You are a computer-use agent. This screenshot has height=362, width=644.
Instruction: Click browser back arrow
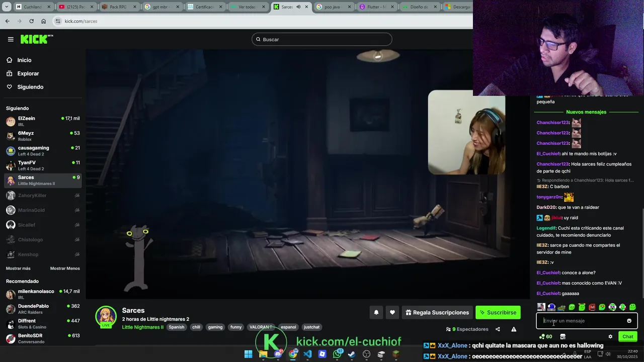coord(7,21)
